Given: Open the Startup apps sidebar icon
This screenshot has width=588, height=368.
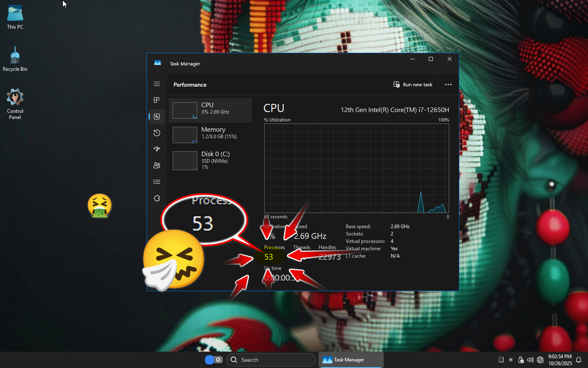Looking at the screenshot, I should click(157, 149).
